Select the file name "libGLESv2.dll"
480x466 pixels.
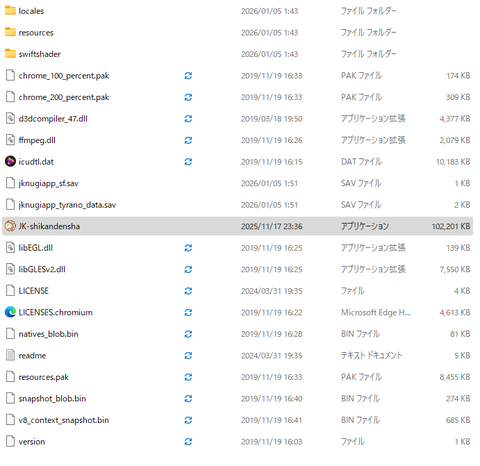(42, 269)
